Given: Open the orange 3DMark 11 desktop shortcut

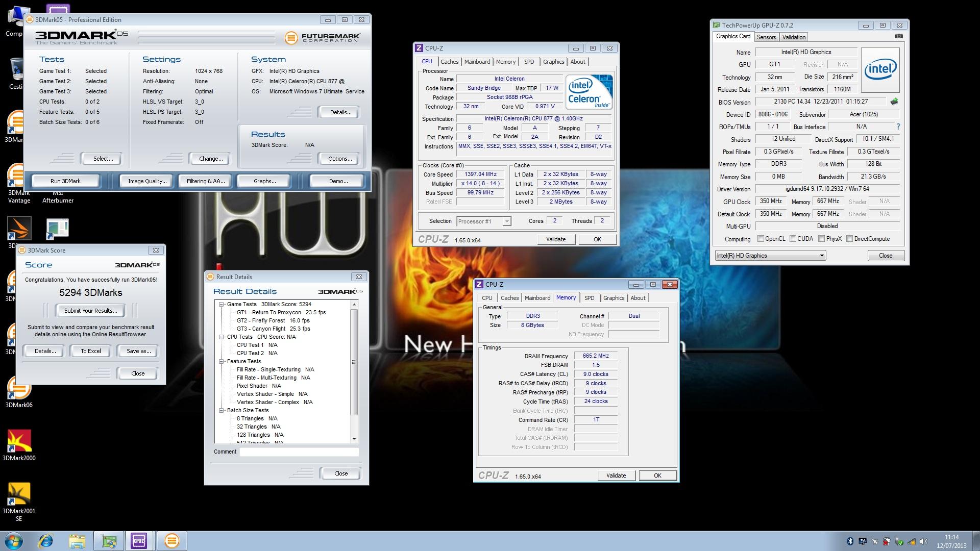Looking at the screenshot, I should 19,229.
